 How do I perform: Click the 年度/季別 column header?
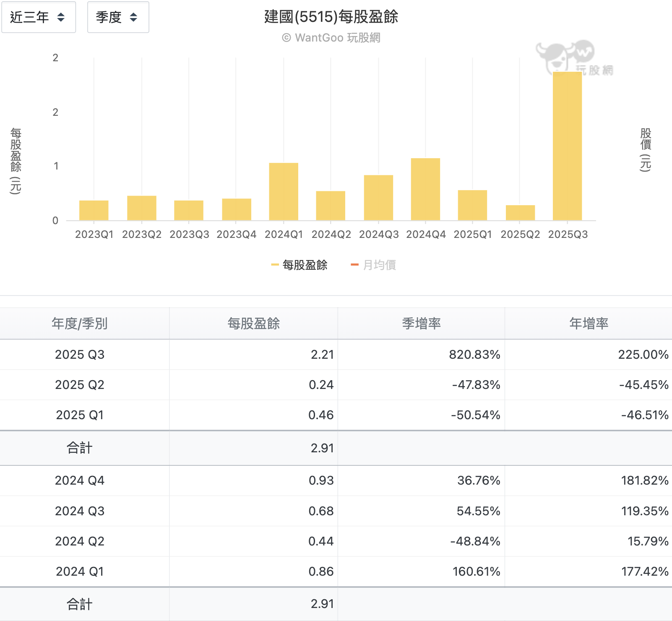tap(80, 324)
